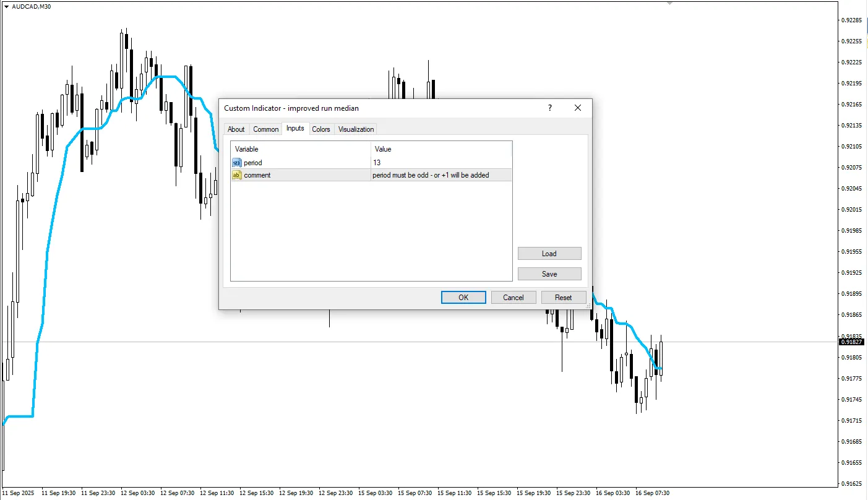Click the period value 13
Image resolution: width=868 pixels, height=500 pixels.
[377, 163]
